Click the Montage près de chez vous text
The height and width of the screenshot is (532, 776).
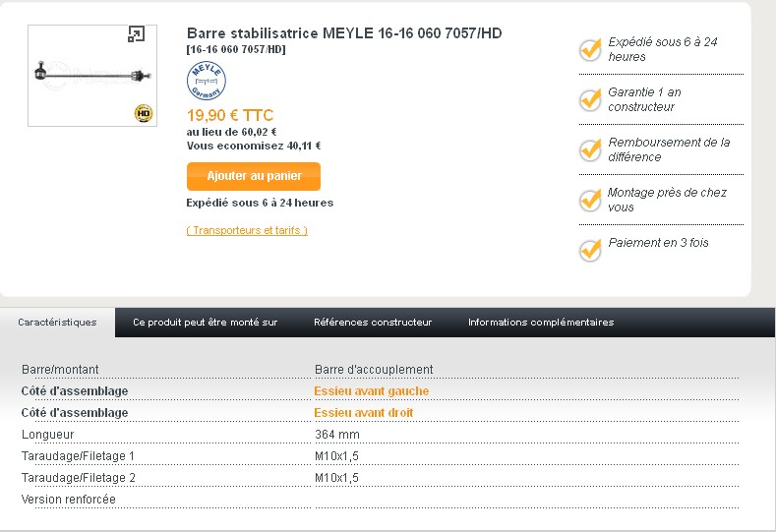(667, 200)
